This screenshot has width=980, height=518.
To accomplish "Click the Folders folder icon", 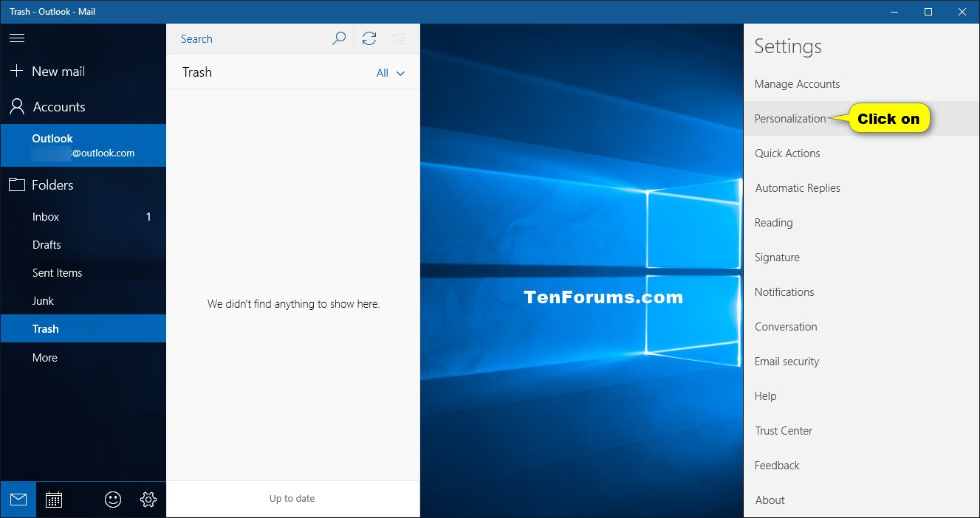I will pyautogui.click(x=16, y=184).
